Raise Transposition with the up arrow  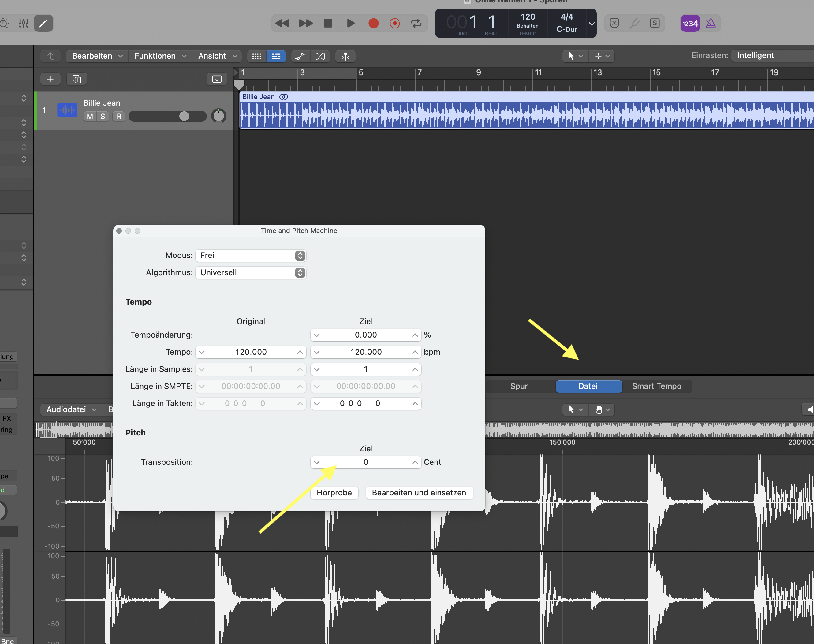coord(415,462)
